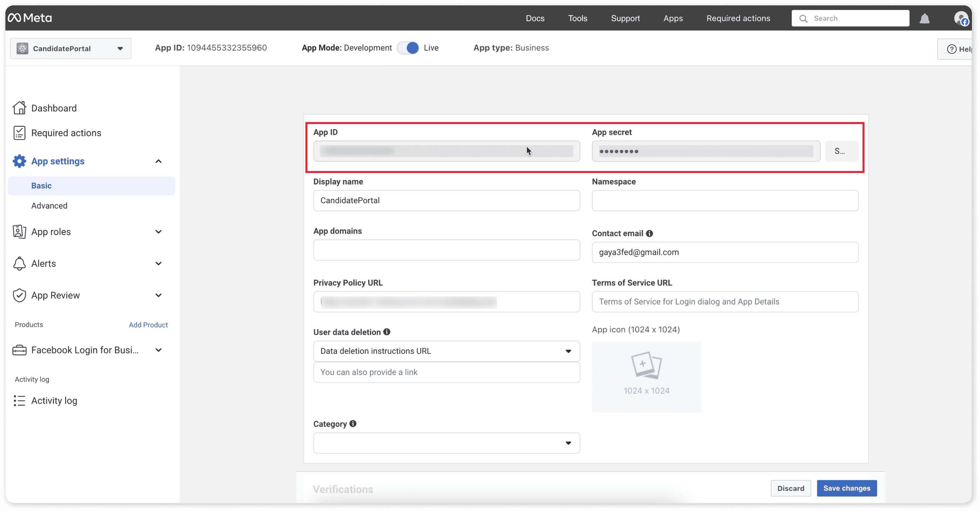Screen dimensions: 980x511
Task: Click the Contact email info icon
Action: [x=649, y=233]
